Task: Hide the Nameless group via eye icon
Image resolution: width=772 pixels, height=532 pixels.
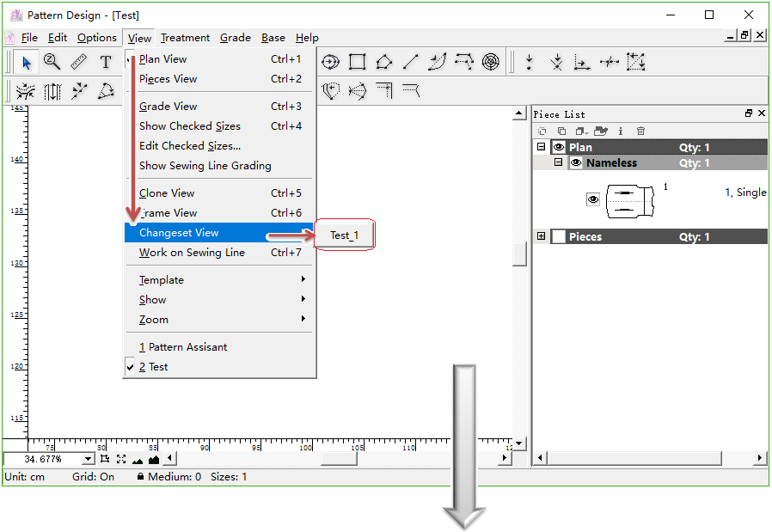Action: 576,163
